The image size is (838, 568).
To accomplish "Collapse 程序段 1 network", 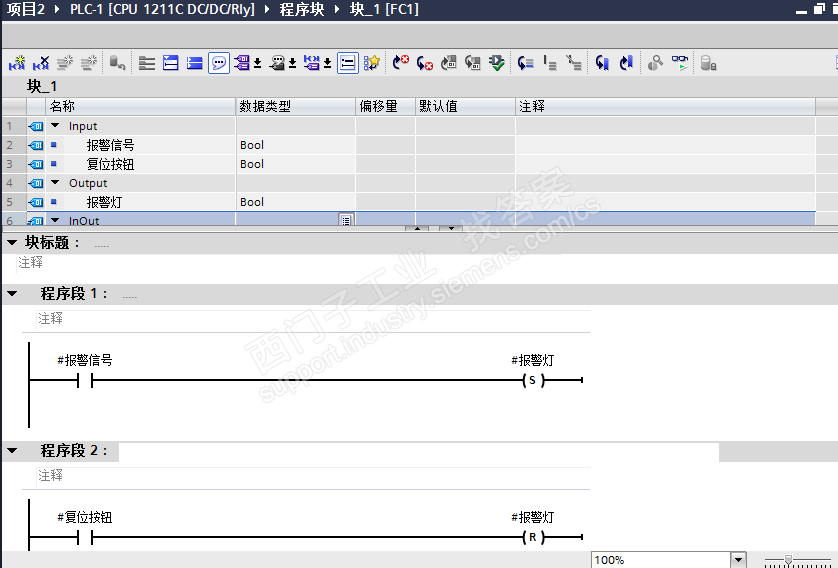I will [x=12, y=293].
